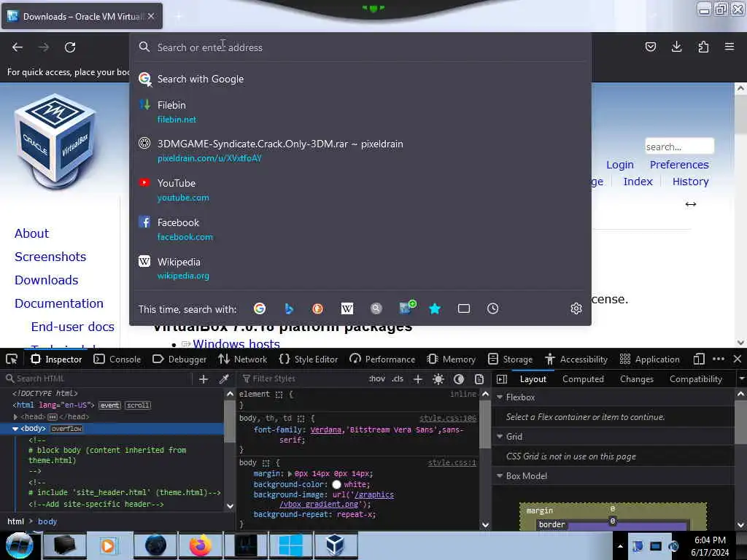Screen dimensions: 747x560
Task: Switch to the Network tab
Action: pos(242,359)
